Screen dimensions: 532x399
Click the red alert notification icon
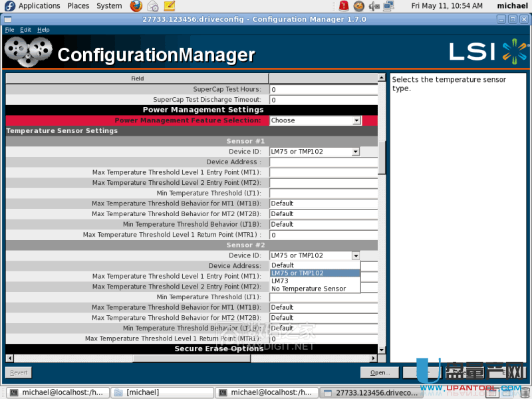point(343,6)
